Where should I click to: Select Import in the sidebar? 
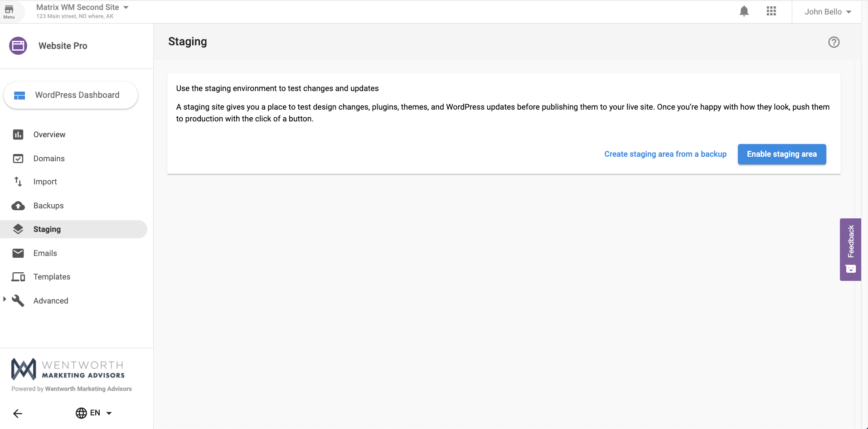pyautogui.click(x=45, y=182)
